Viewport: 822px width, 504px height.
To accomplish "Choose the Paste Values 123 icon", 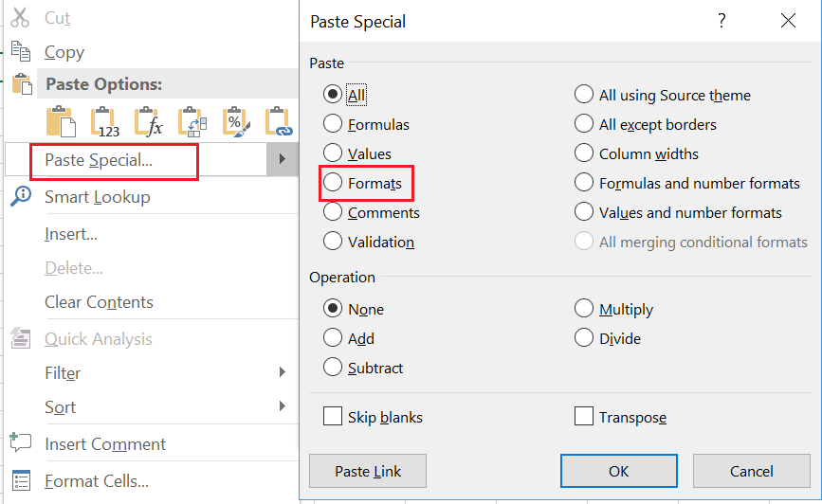I will (105, 122).
